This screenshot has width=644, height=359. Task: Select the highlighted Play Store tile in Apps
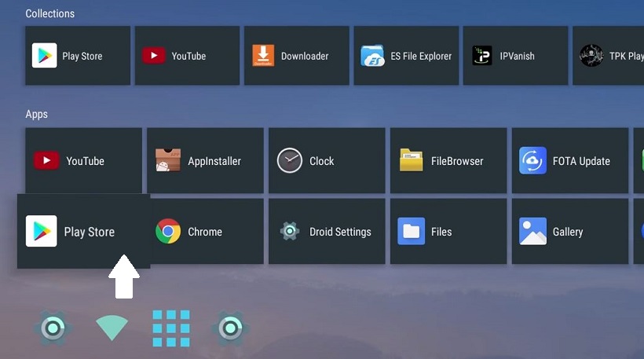click(x=84, y=231)
